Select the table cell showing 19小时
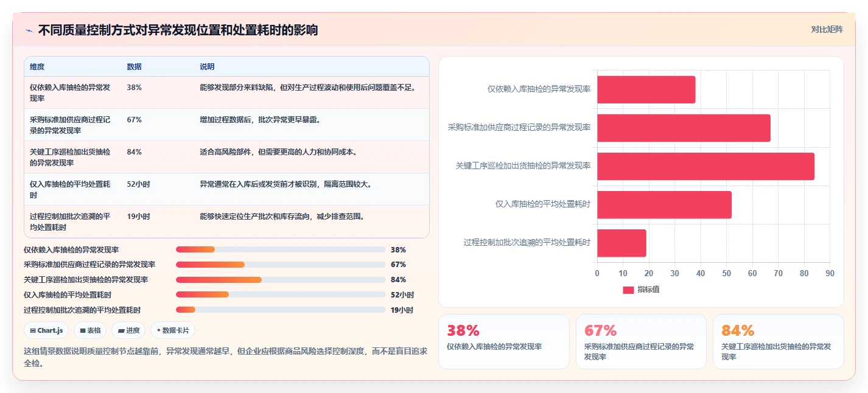This screenshot has height=393, width=868. pos(139,217)
